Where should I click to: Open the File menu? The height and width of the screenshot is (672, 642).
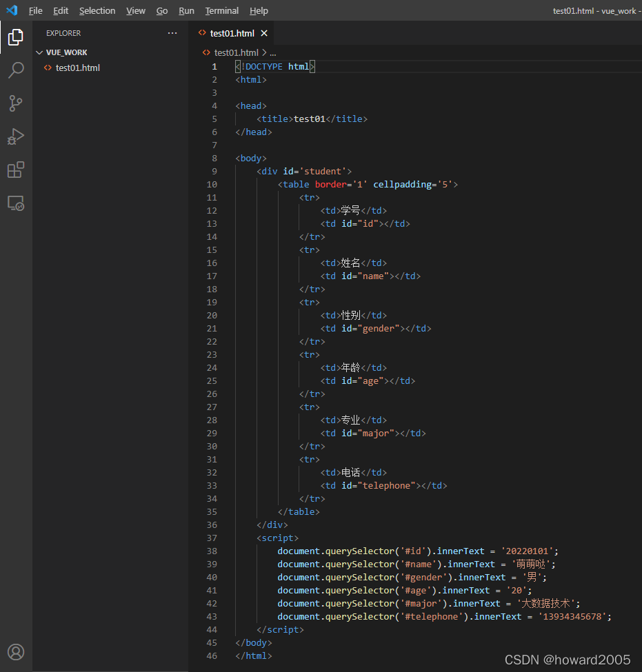pos(35,11)
